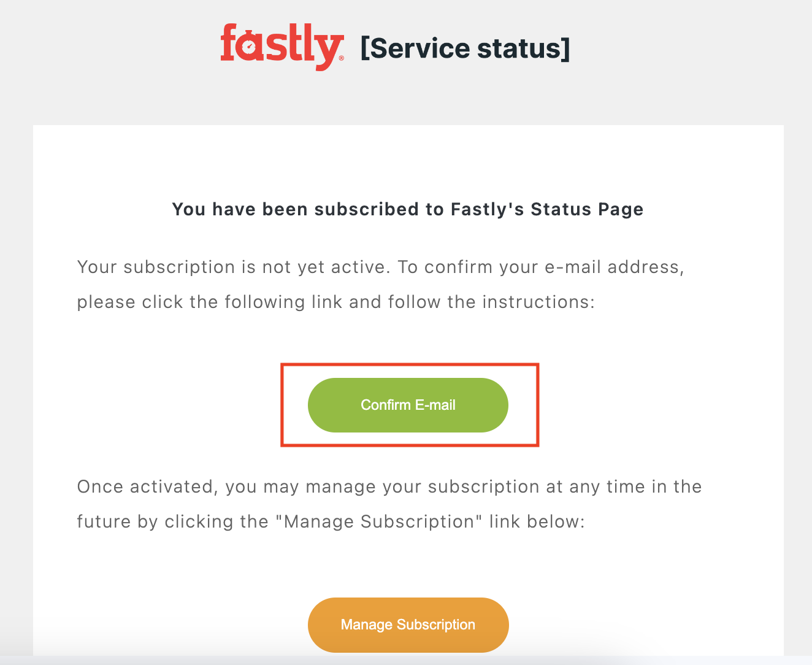This screenshot has height=665, width=812.
Task: Click the word 'Confirm' on green button
Action: click(386, 405)
